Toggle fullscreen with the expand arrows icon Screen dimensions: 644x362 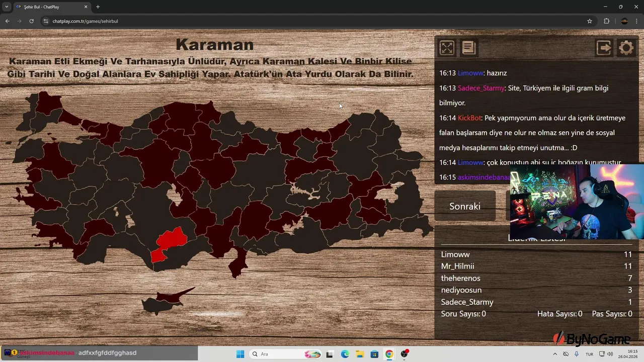pyautogui.click(x=447, y=48)
